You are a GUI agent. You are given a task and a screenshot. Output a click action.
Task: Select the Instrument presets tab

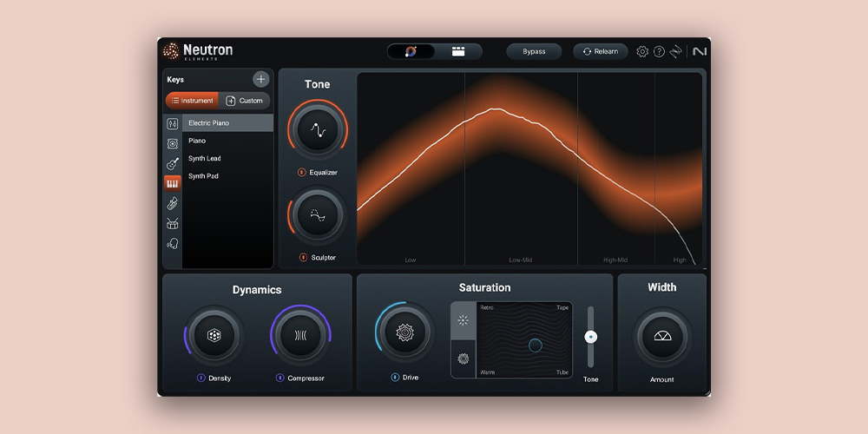(x=192, y=101)
